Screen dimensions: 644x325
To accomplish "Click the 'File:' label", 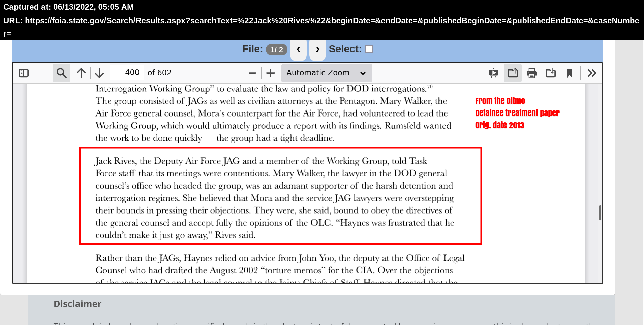I will [x=252, y=49].
